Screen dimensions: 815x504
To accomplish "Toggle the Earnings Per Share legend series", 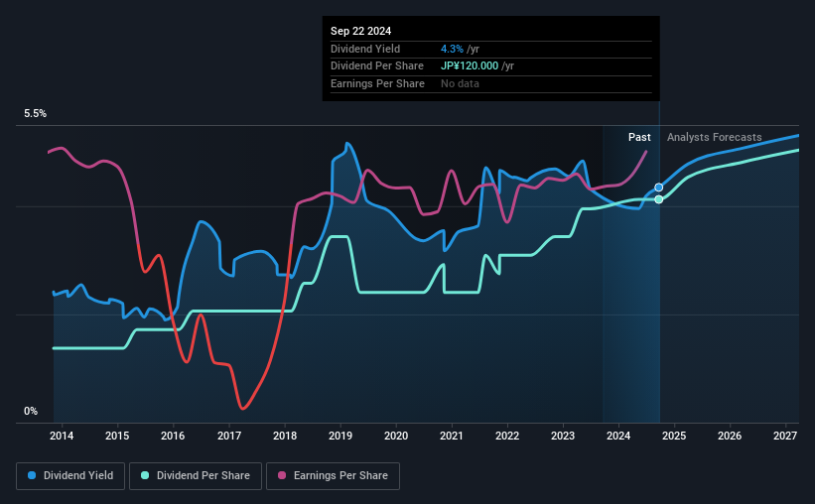I will tap(333, 476).
